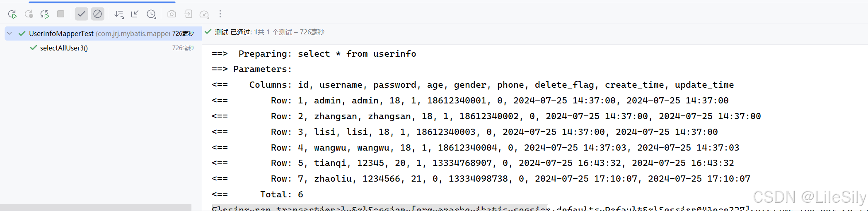Click the import tests icon

(188, 14)
